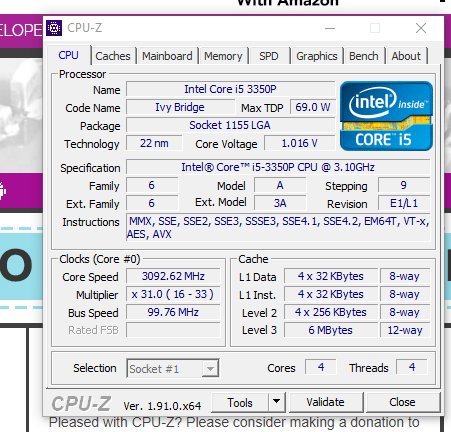This screenshot has width=451, height=432.
Task: Click the Instructions list field
Action: 278,228
